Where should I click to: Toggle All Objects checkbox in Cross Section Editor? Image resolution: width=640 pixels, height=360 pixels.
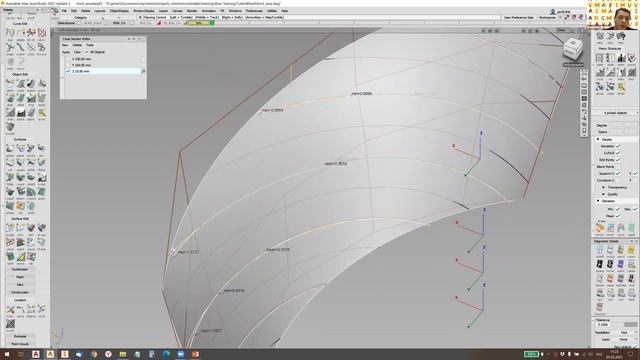86,52
